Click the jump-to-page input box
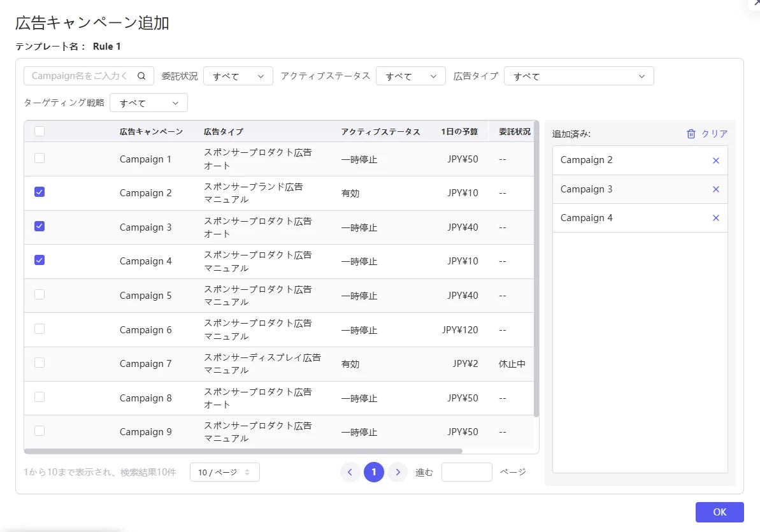This screenshot has height=532, width=760. (467, 472)
